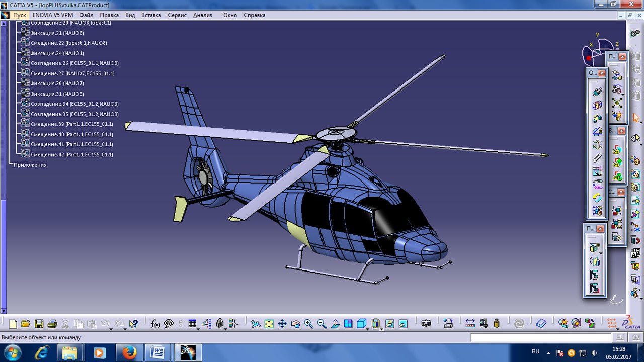Open the Анализ menu
Screen dimensions: 644x362
tap(202, 15)
